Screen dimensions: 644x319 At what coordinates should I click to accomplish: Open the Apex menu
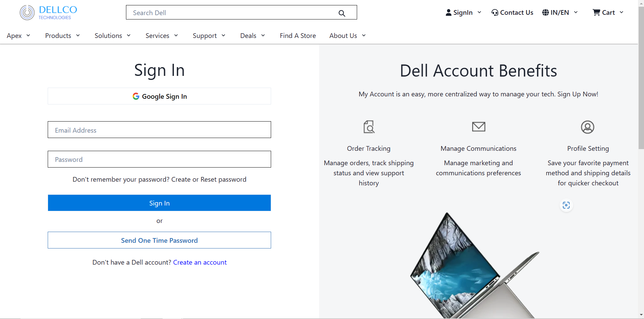point(14,36)
